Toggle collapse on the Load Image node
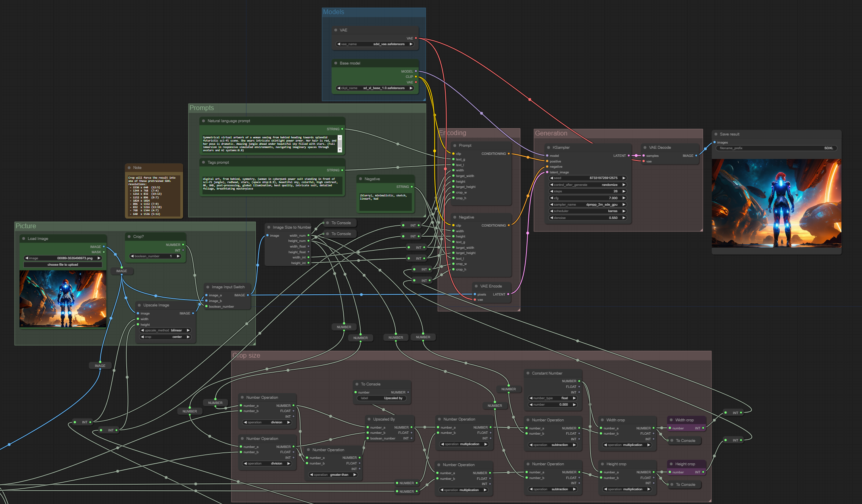The height and width of the screenshot is (504, 862). [x=23, y=239]
